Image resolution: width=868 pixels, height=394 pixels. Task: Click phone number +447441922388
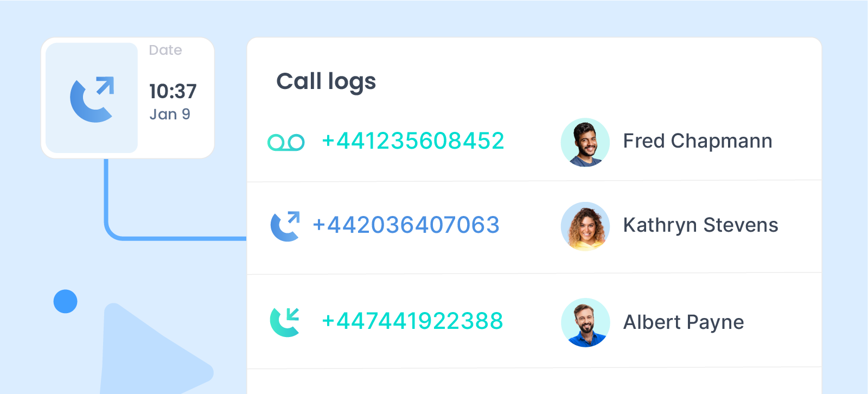click(412, 321)
